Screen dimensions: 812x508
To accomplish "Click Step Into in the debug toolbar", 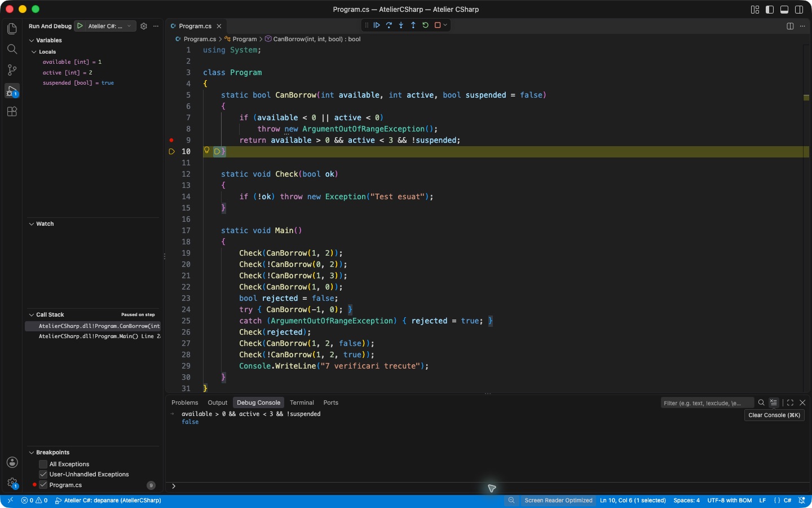I will 401,25.
